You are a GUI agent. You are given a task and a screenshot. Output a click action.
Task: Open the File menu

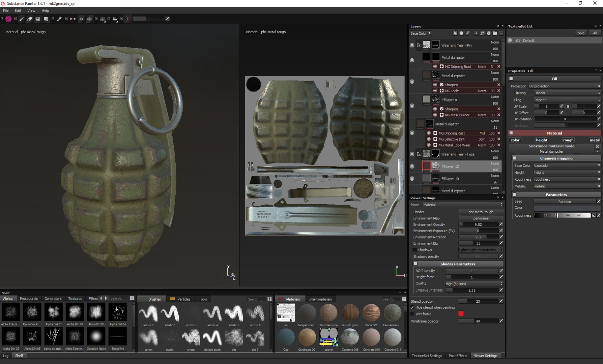[x=6, y=10]
